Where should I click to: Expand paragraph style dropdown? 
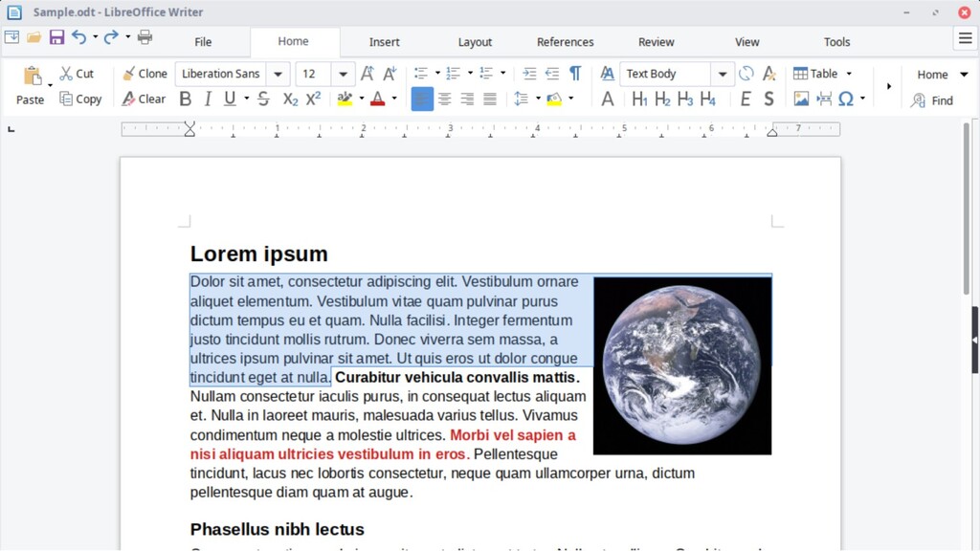click(x=723, y=74)
